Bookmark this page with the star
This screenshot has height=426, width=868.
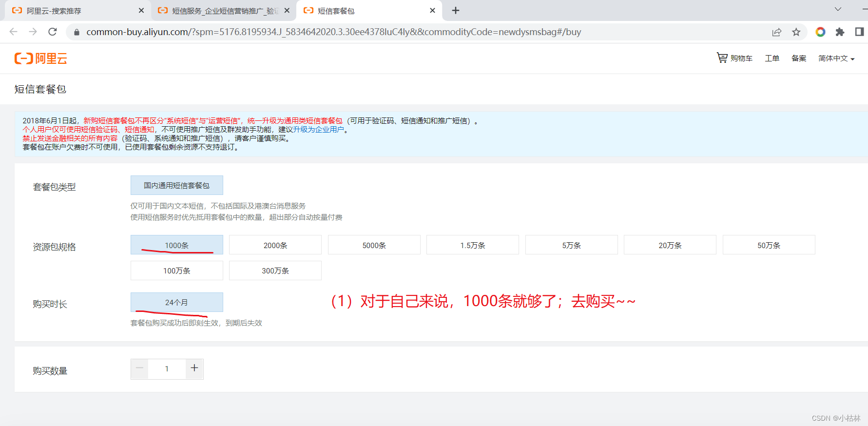coord(796,32)
